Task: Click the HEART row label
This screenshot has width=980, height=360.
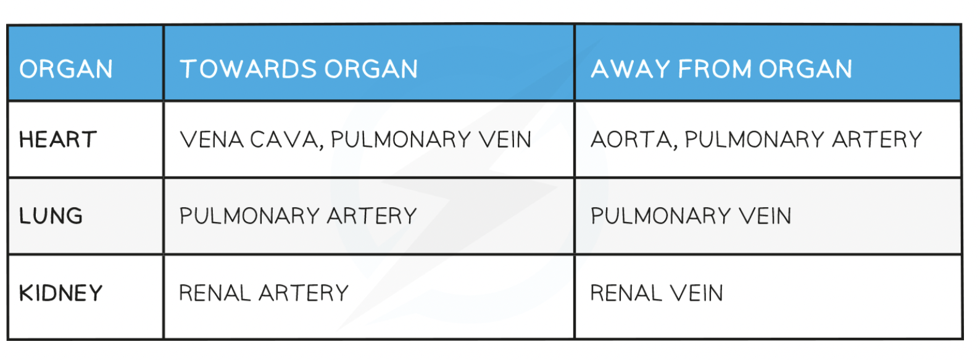Action: pos(58,140)
